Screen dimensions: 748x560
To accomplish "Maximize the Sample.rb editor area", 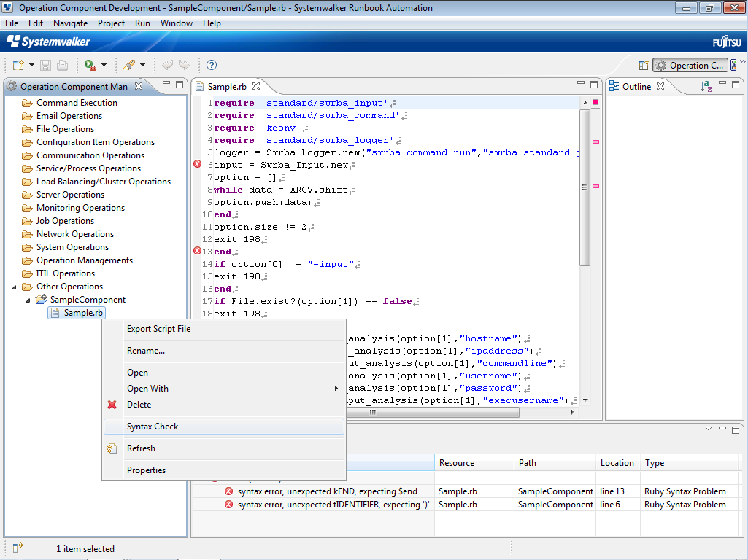I will tap(594, 85).
